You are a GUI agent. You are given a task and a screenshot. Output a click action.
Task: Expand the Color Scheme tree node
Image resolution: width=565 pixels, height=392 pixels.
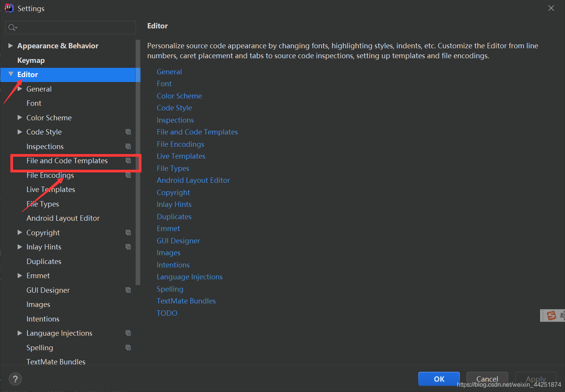[x=20, y=117]
